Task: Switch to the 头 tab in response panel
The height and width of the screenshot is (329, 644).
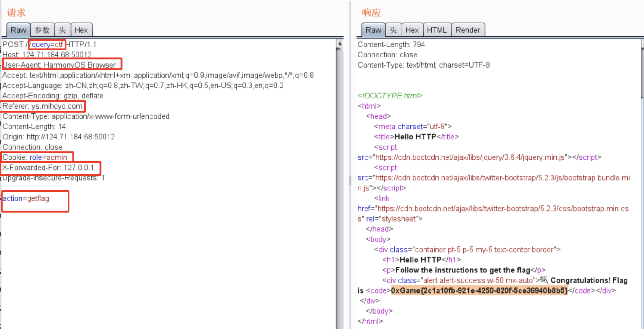Action: pos(394,30)
